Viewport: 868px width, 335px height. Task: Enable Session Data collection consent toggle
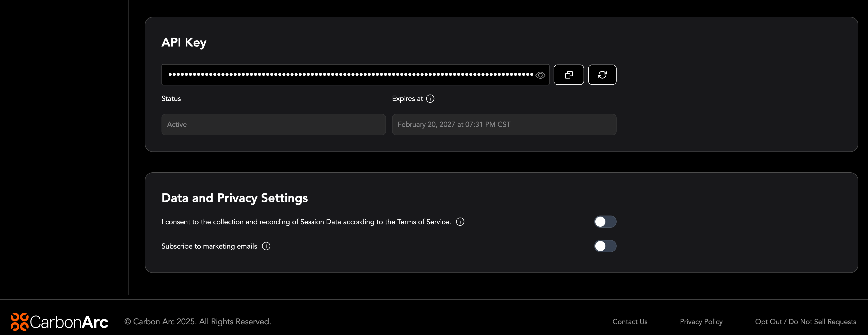605,222
